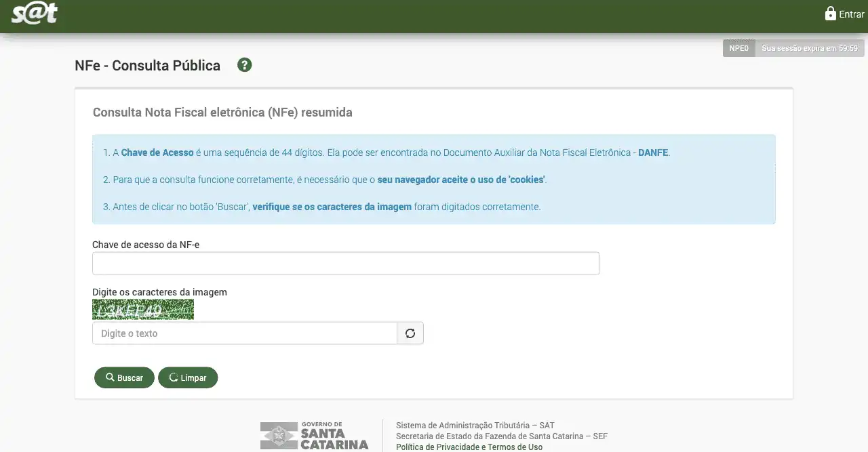Click the session expiry timer text
Viewport: 868px width, 452px height.
810,48
